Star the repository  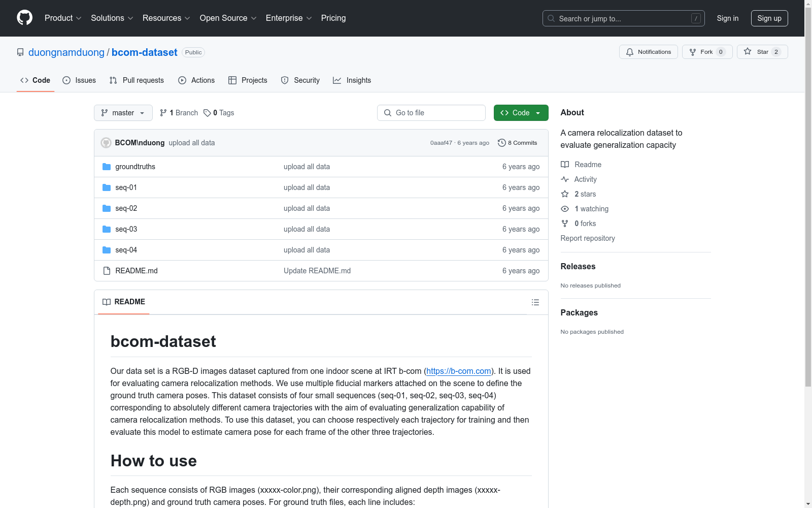[x=762, y=52]
